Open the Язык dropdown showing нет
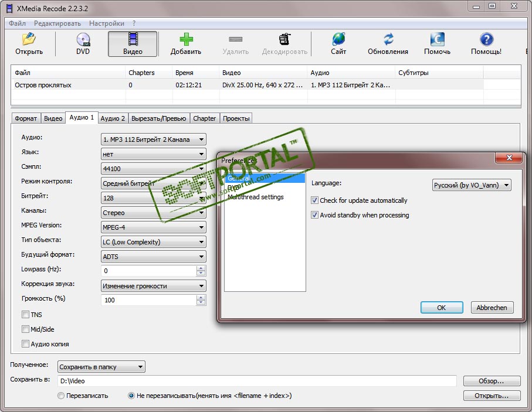 [153, 154]
